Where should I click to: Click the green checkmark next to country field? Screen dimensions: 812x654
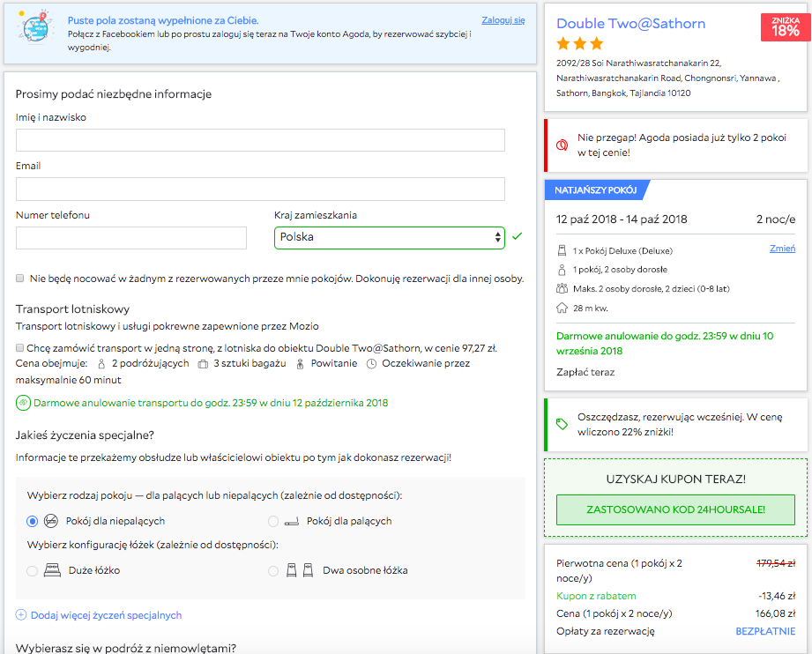518,236
